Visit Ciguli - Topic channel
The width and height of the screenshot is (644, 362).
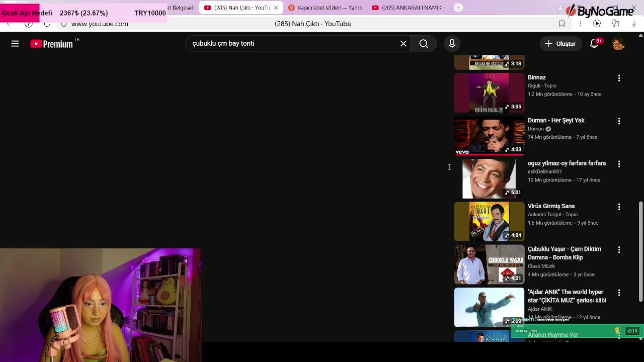coord(542,86)
